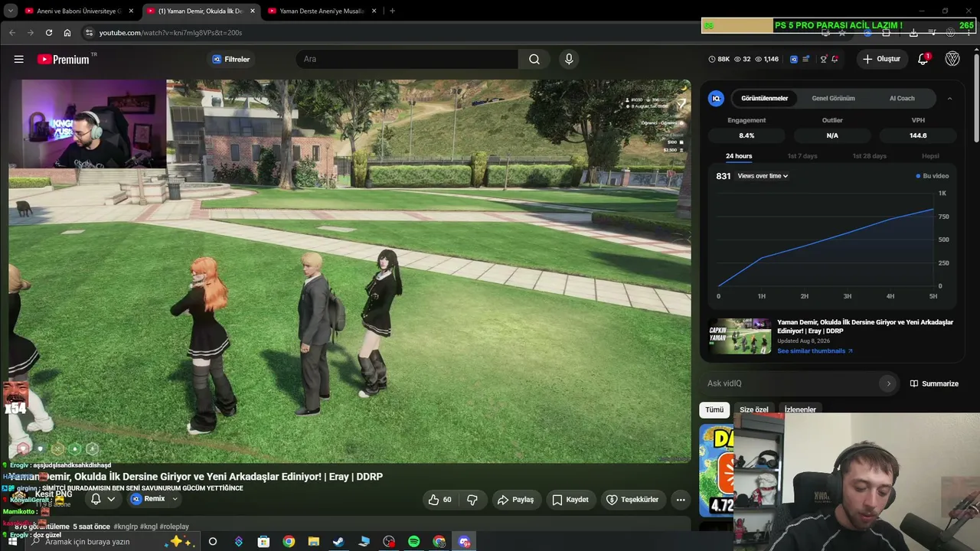Open the tab search dropdown arrow
The height and width of the screenshot is (551, 980).
pyautogui.click(x=11, y=11)
